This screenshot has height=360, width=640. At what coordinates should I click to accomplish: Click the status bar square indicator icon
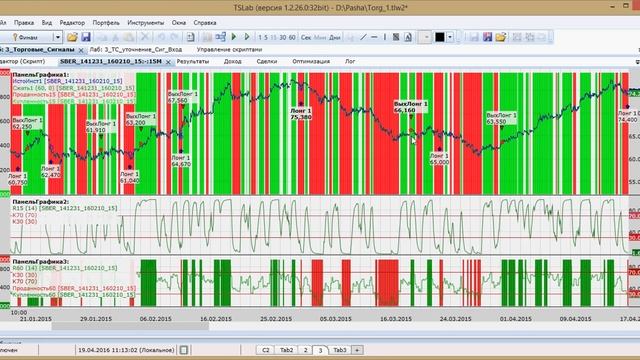coord(184,350)
